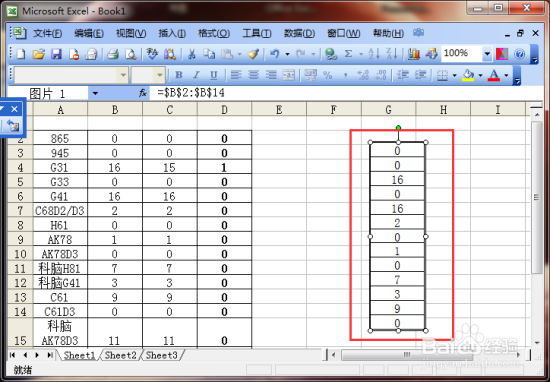The image size is (550, 382).
Task: Select column D header
Action: pyautogui.click(x=224, y=110)
